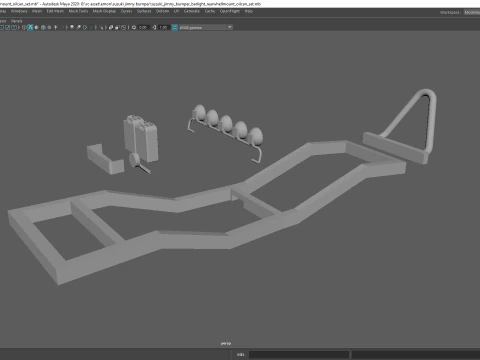Enable wireframe shading in panel toolbar
The width and height of the screenshot is (480, 360).
(x=24, y=27)
